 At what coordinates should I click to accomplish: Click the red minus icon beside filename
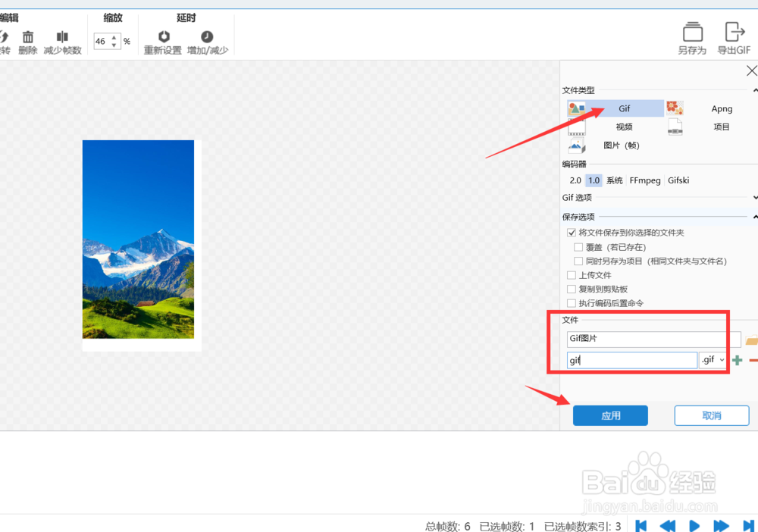[753, 360]
